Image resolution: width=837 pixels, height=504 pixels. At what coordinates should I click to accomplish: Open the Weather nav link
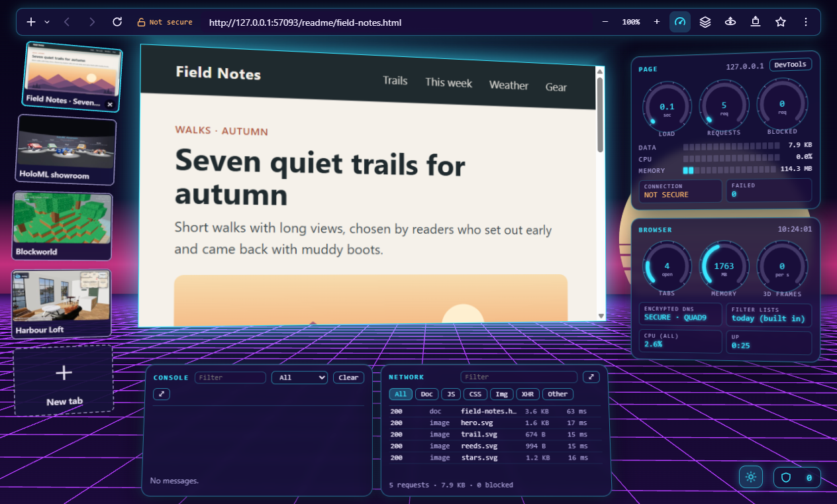click(509, 85)
